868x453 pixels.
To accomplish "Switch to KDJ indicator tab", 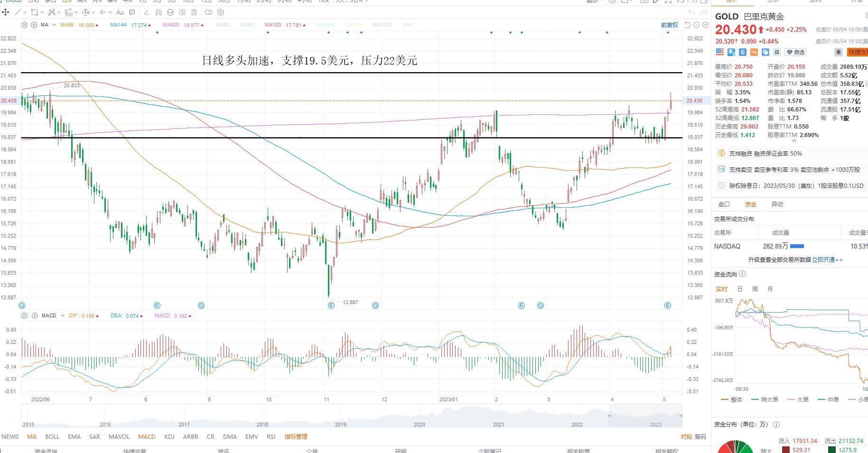I will coord(169,436).
